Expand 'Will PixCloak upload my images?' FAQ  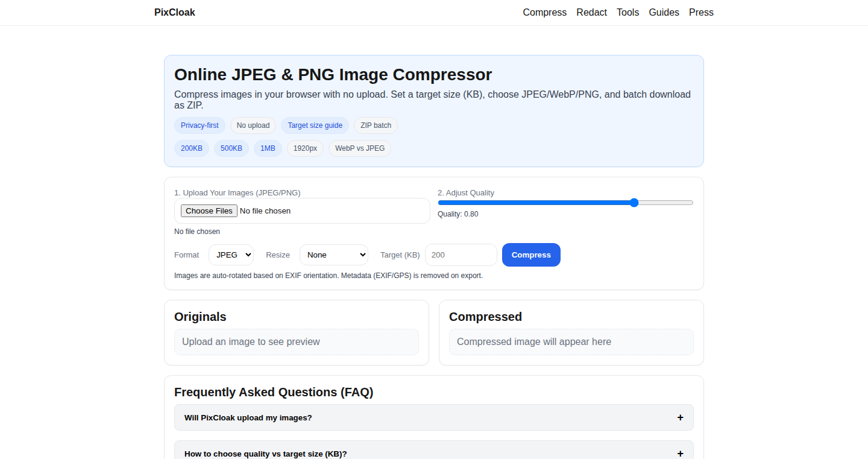434,417
